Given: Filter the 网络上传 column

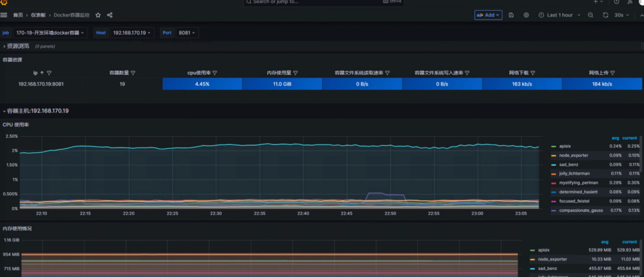Looking at the screenshot, I should pos(613,73).
